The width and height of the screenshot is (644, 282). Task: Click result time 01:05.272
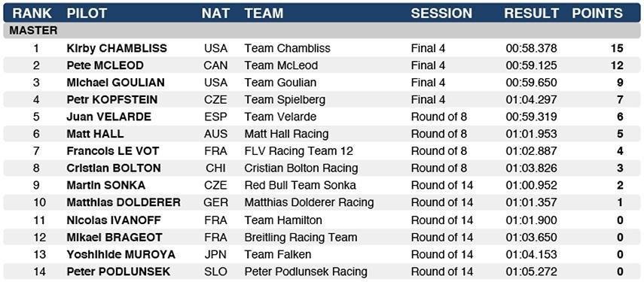pyautogui.click(x=532, y=271)
